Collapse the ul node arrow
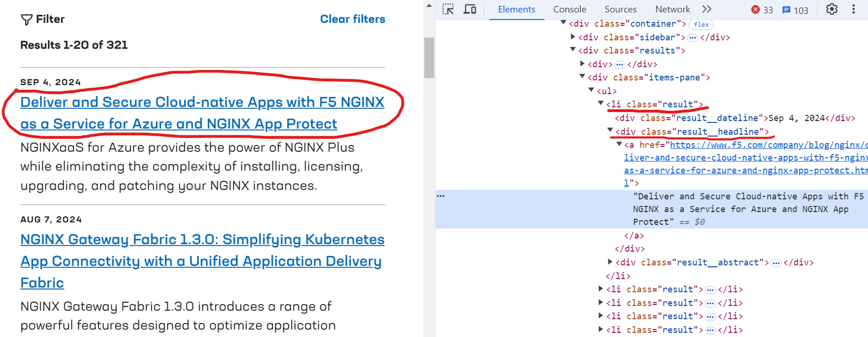The width and height of the screenshot is (868, 337). [x=591, y=90]
